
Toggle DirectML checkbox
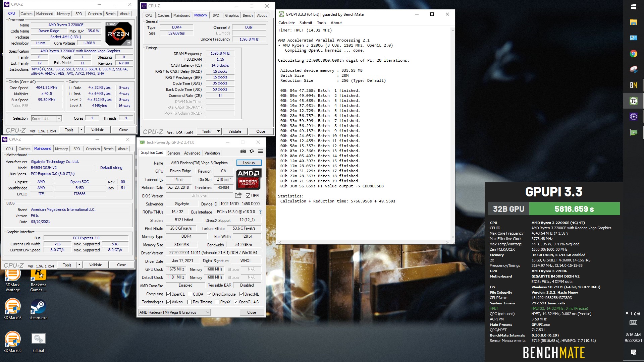tap(241, 294)
